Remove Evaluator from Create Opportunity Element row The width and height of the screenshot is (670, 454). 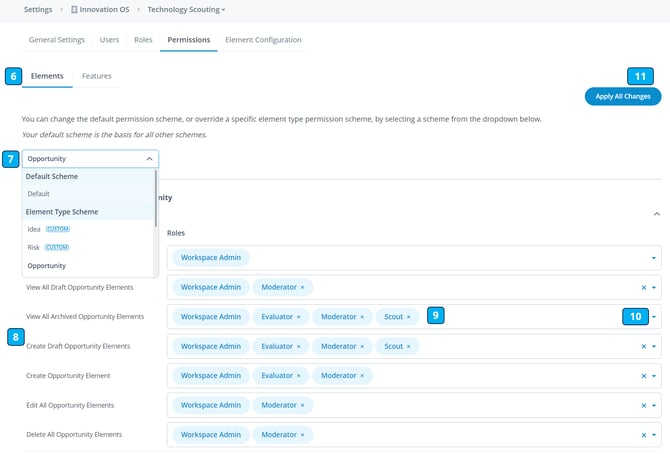coord(298,376)
